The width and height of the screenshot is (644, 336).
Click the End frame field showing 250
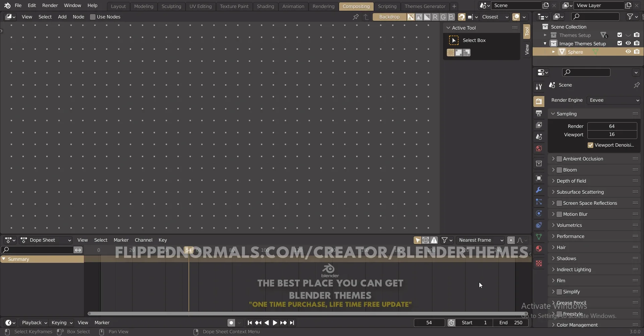pyautogui.click(x=511, y=323)
